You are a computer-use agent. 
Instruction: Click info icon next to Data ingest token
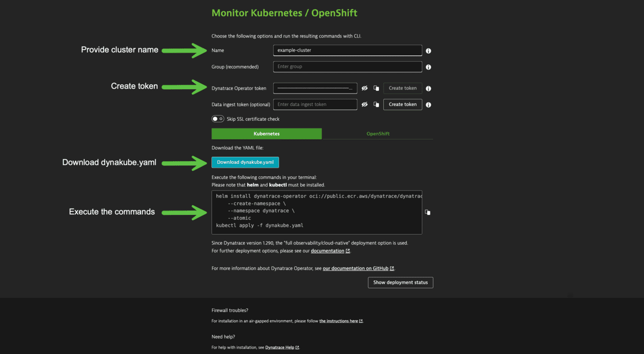pos(428,104)
